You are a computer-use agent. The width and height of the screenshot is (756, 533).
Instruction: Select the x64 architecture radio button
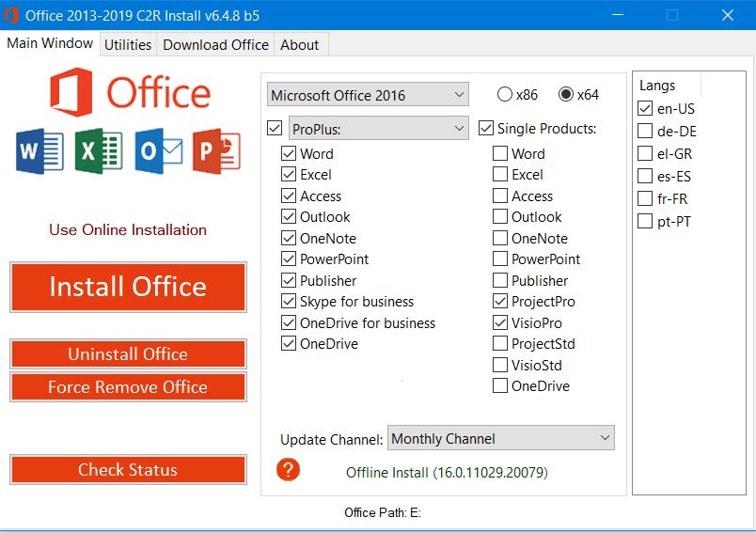pyautogui.click(x=565, y=94)
